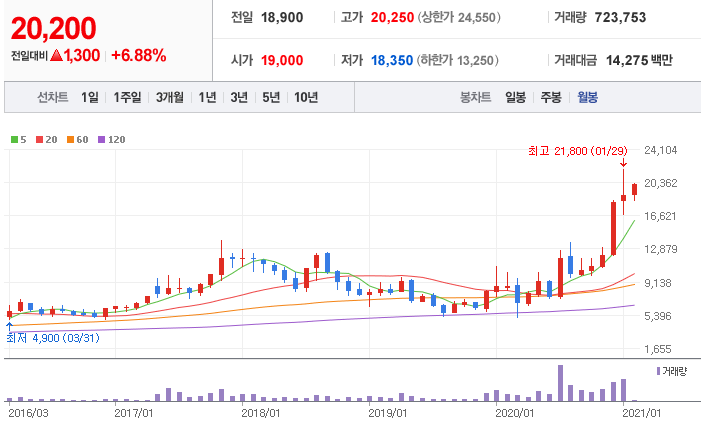701x435 pixels.
Task: Click the 2019/01 x-axis label
Action: coord(388,413)
